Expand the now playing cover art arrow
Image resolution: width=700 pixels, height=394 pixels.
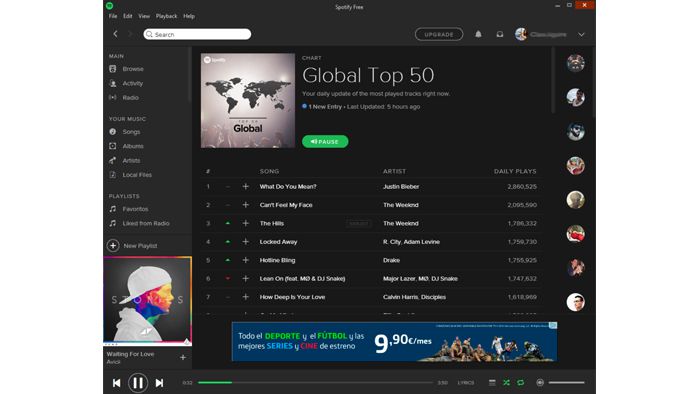point(187,341)
